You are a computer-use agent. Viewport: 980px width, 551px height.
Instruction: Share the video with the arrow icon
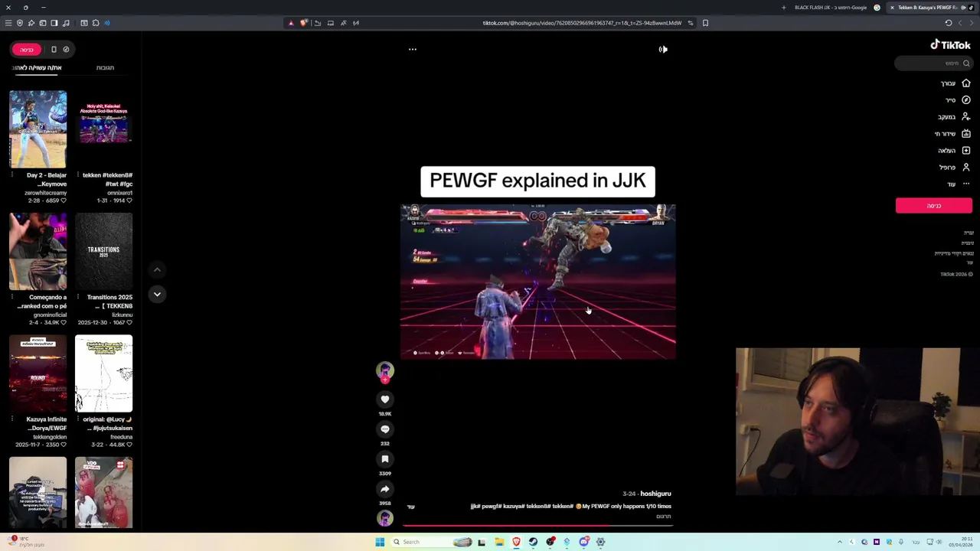[385, 489]
